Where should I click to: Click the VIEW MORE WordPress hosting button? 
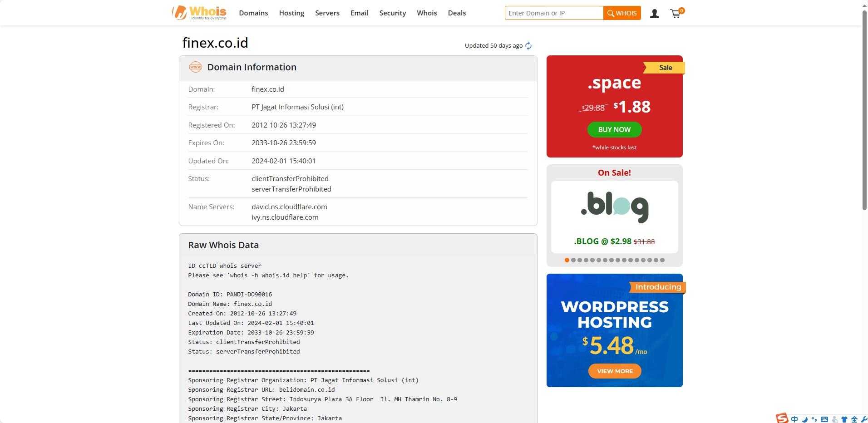(x=615, y=371)
